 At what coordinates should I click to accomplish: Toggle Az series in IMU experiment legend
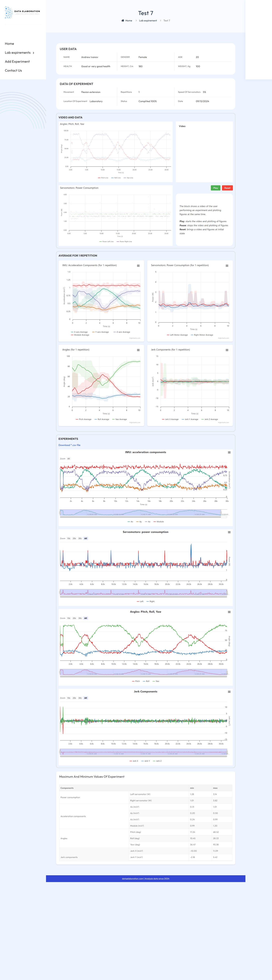(x=148, y=521)
